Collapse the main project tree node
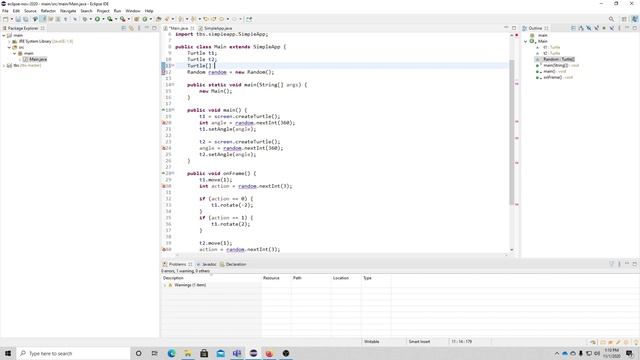Image resolution: width=640 pixels, height=360 pixels. [x=4, y=36]
